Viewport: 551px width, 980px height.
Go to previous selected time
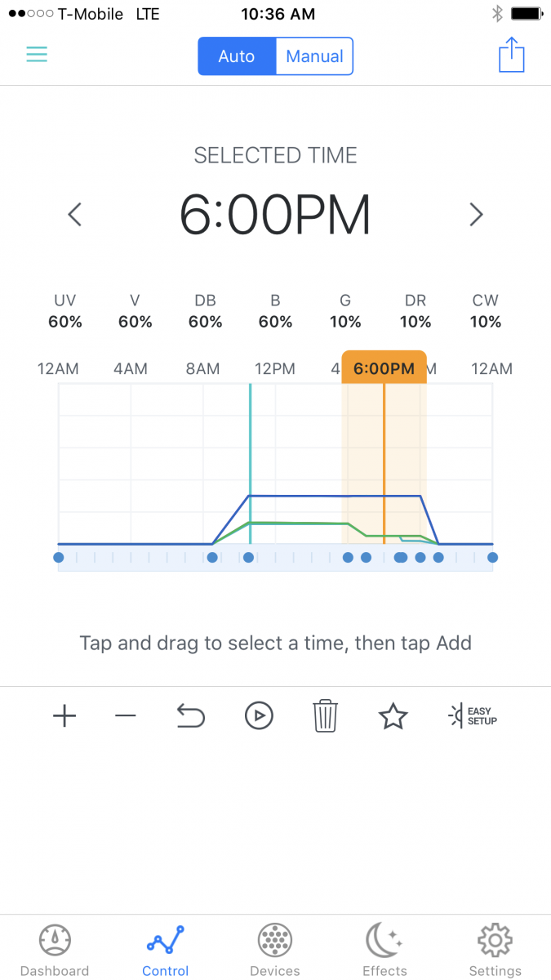(75, 215)
